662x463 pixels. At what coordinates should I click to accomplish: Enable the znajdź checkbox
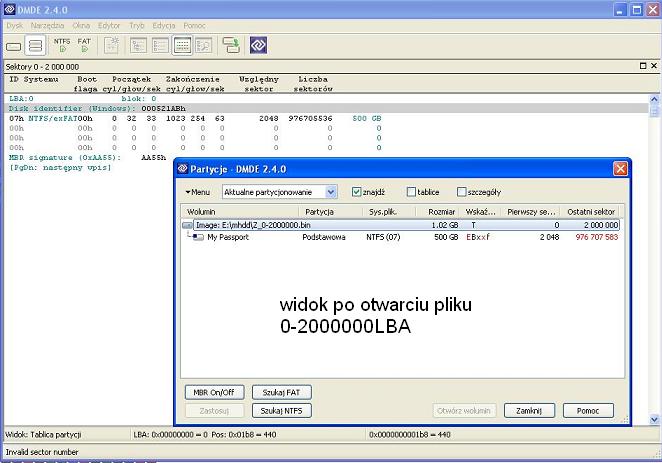coord(356,192)
